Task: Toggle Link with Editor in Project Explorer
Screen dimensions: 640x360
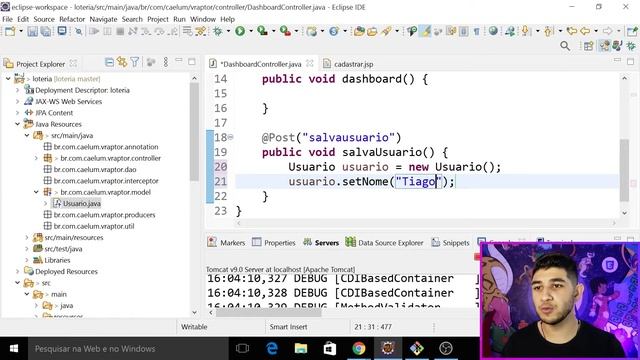Action: point(122,62)
